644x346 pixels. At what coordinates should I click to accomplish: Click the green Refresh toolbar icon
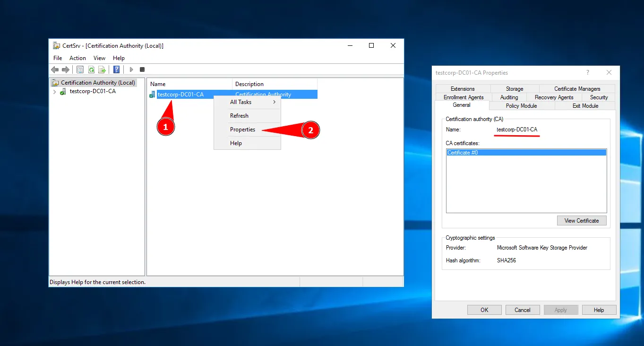pyautogui.click(x=91, y=69)
